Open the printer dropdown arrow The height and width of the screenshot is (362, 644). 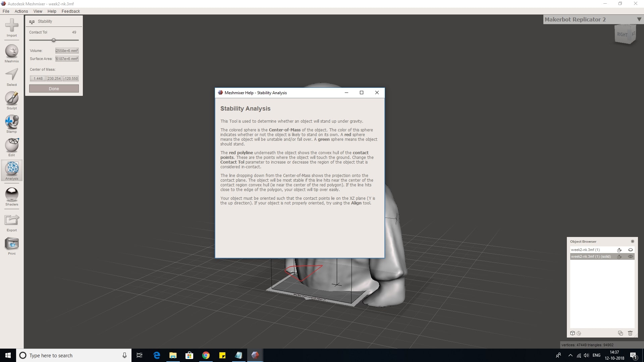(x=639, y=20)
